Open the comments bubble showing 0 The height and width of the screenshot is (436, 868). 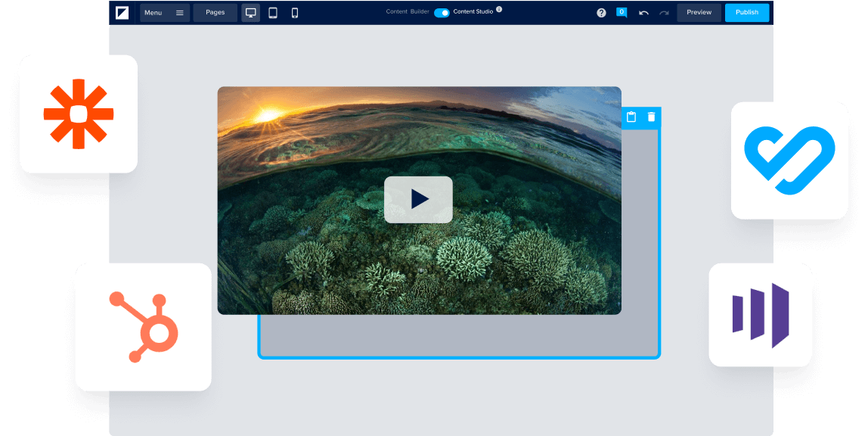point(622,13)
